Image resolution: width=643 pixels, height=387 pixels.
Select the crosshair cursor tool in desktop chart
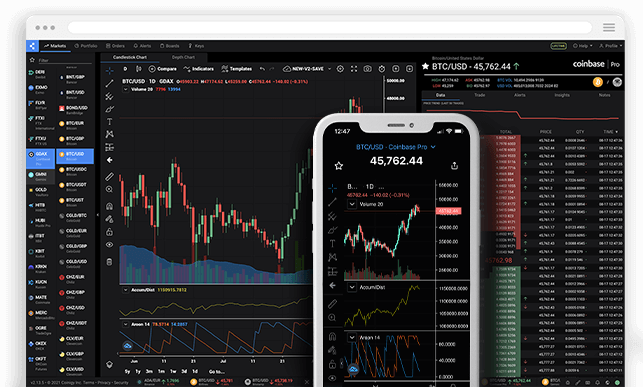(109, 71)
